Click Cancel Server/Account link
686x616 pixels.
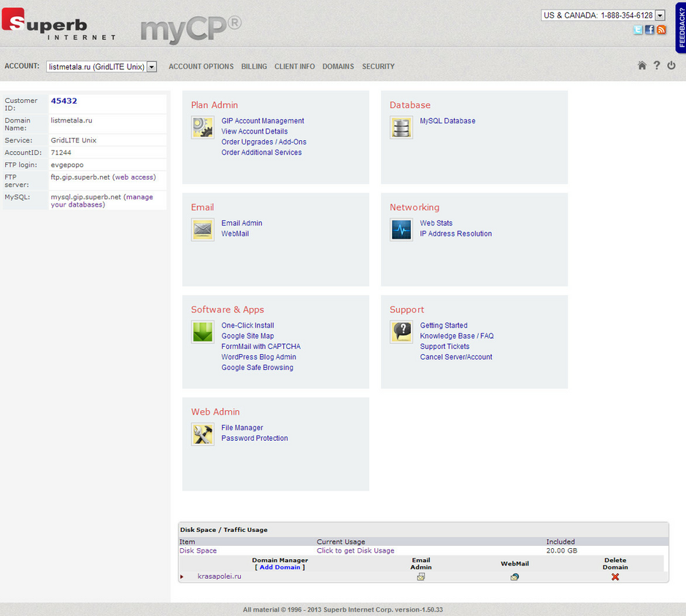pos(456,357)
